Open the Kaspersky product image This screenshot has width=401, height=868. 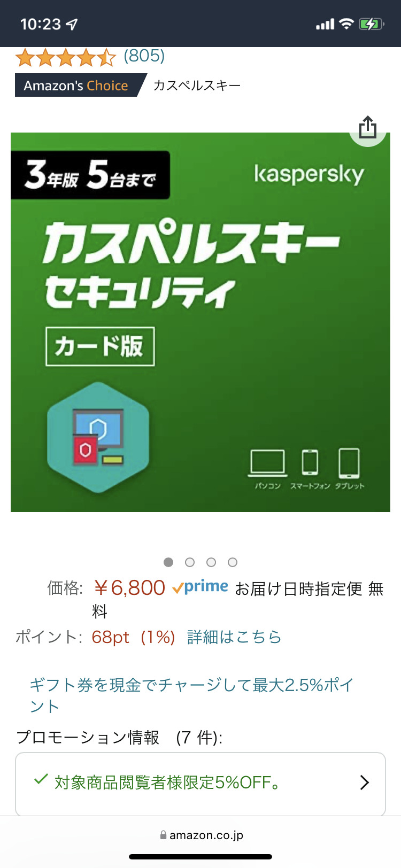pos(200,322)
